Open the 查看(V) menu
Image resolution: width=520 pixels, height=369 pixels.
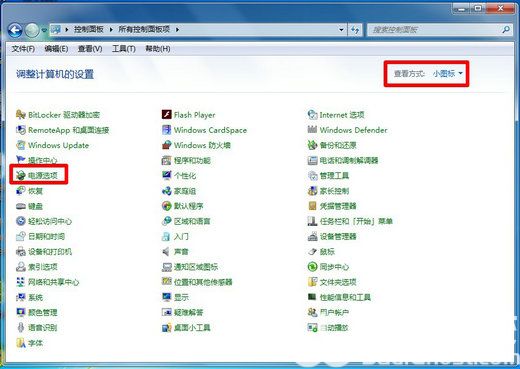(90, 49)
